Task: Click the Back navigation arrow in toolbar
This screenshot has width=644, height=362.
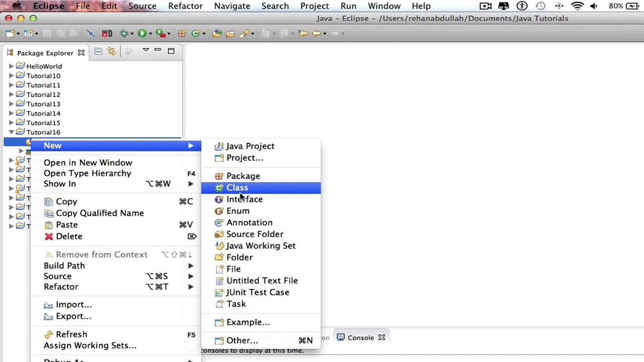Action: pos(316,33)
